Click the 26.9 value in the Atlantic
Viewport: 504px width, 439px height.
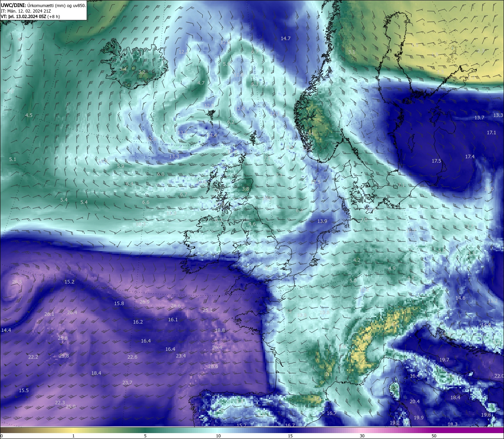click(145, 302)
